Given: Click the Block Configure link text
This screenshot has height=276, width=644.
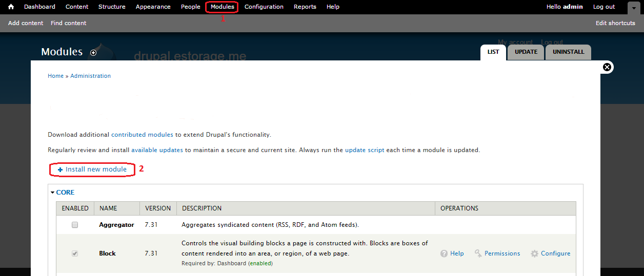Looking at the screenshot, I should tap(556, 253).
